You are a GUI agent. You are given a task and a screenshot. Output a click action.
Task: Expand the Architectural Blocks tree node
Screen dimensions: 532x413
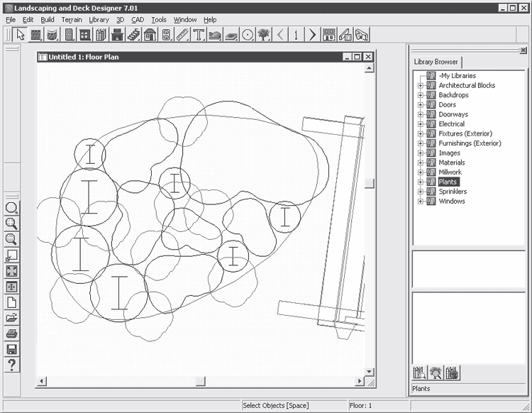coord(420,86)
